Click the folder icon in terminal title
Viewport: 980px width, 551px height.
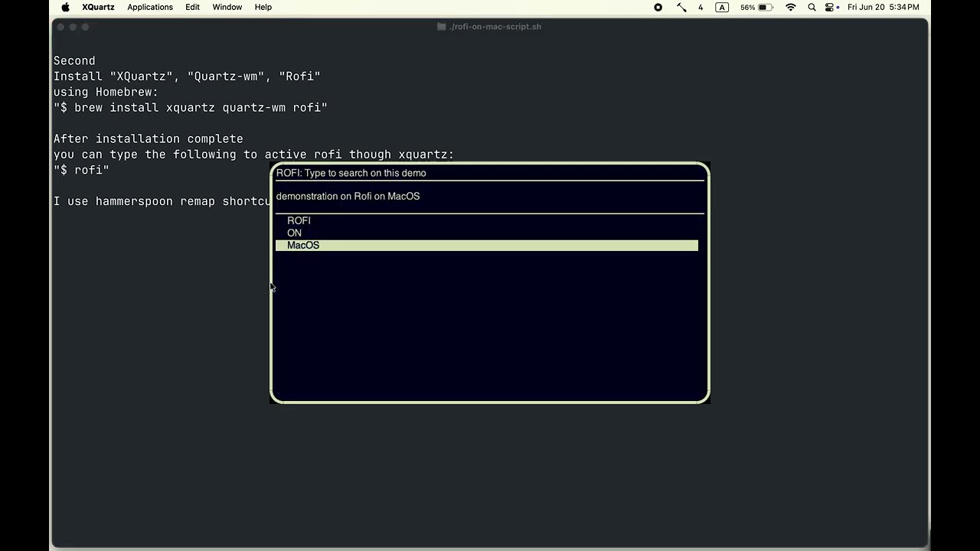(x=441, y=26)
